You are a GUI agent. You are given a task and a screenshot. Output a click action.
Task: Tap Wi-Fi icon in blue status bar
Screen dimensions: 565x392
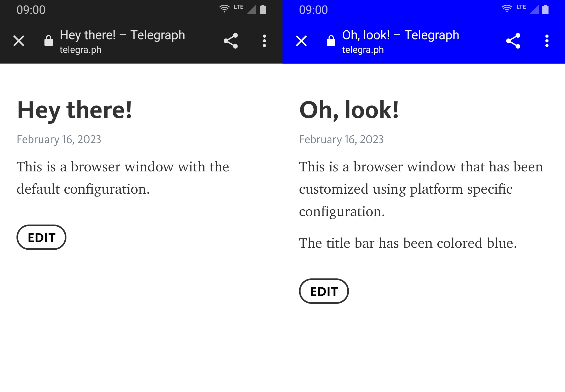click(x=507, y=9)
